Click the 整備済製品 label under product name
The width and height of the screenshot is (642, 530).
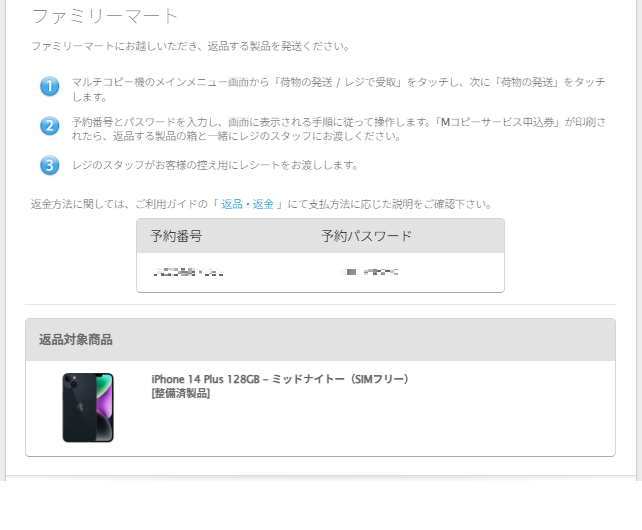pos(181,393)
